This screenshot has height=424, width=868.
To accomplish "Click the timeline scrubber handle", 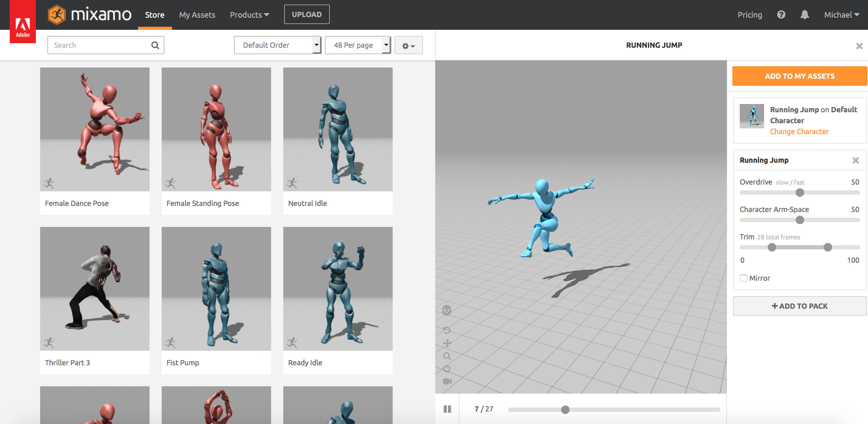I will (x=565, y=409).
